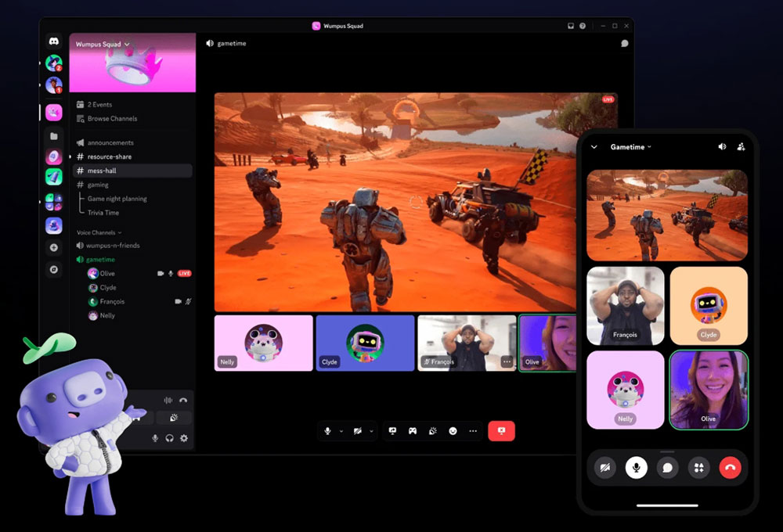Show the chat bubble icon beside gametime header
783x532 pixels.
[x=624, y=43]
